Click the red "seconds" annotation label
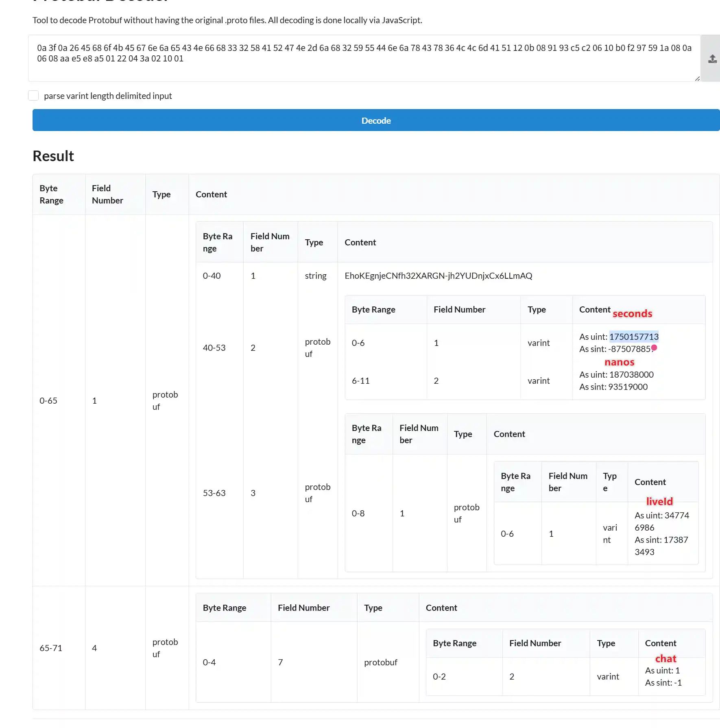The height and width of the screenshot is (728, 720). click(632, 314)
